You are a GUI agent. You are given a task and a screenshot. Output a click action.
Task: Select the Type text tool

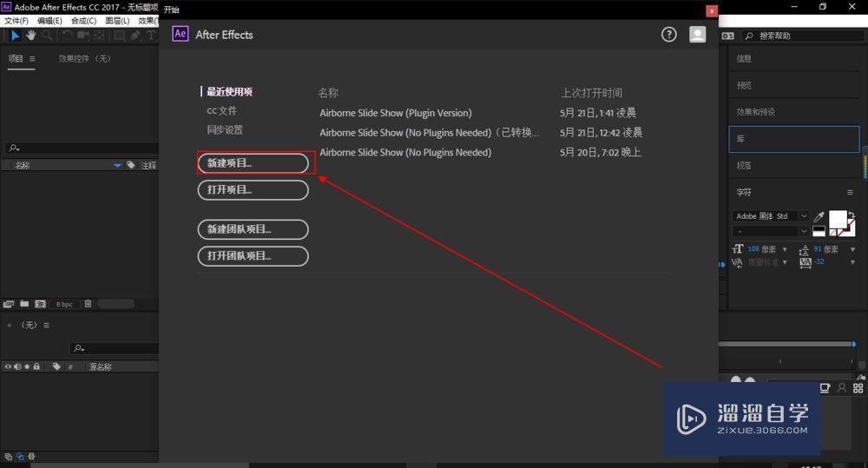point(150,36)
